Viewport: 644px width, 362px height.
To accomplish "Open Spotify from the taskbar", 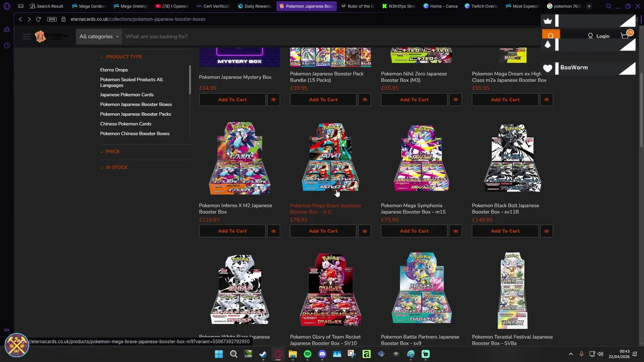I will [x=307, y=354].
